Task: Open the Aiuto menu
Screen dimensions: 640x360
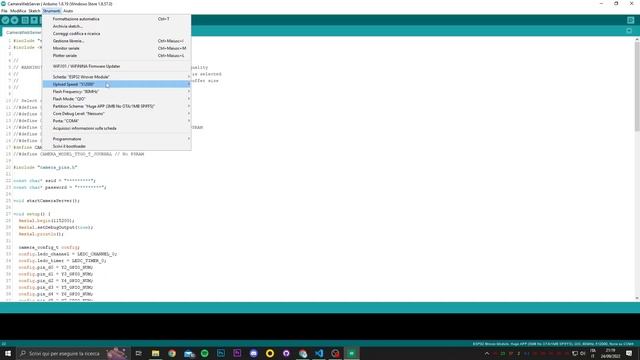Action: (68, 11)
